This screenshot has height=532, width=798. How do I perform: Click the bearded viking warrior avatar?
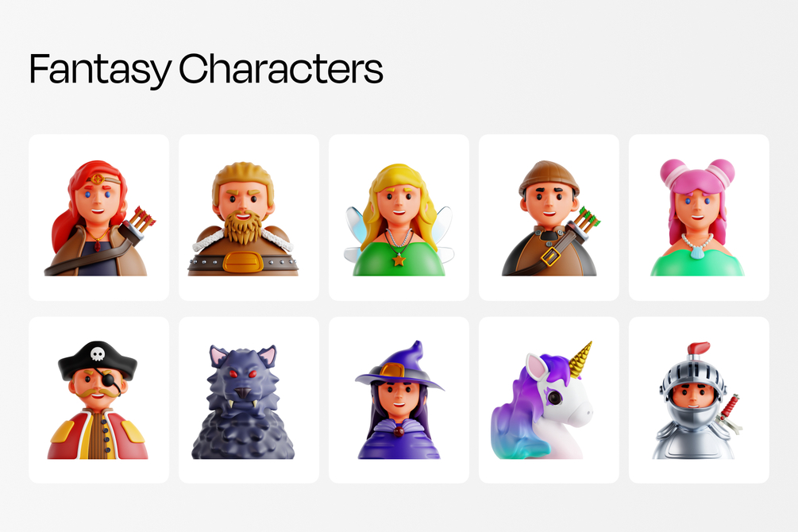point(249,218)
